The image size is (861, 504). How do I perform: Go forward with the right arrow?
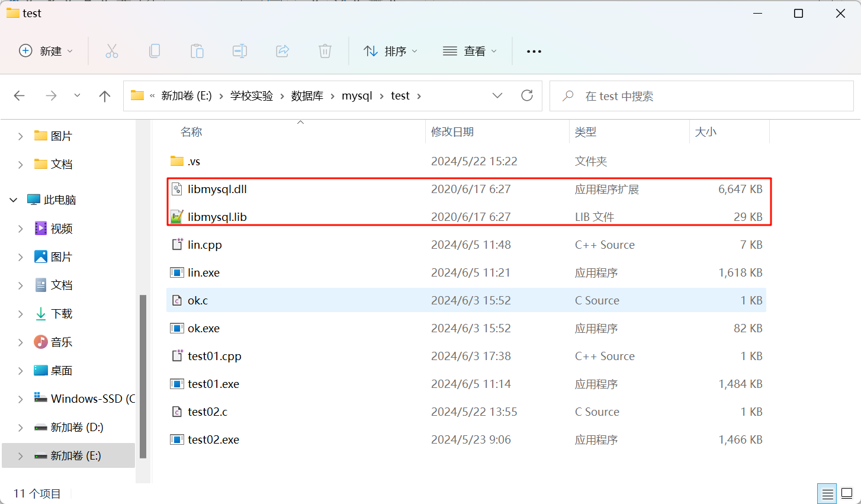pos(52,96)
